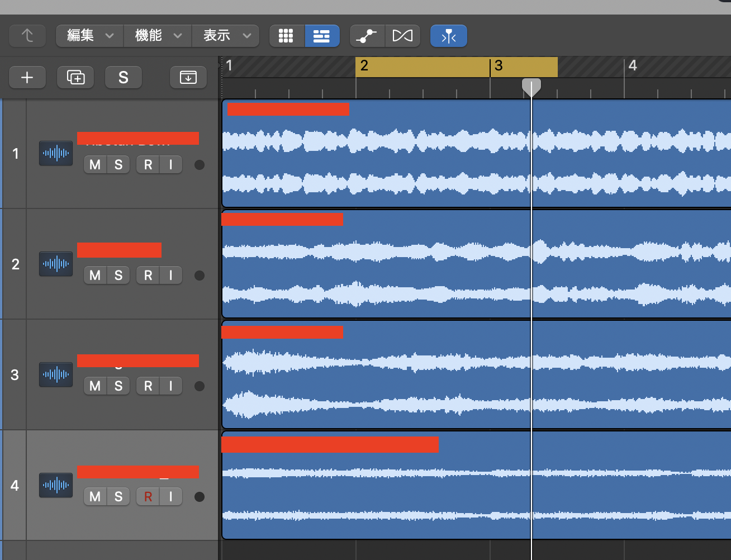Solo track 2
The image size is (731, 560).
click(118, 276)
